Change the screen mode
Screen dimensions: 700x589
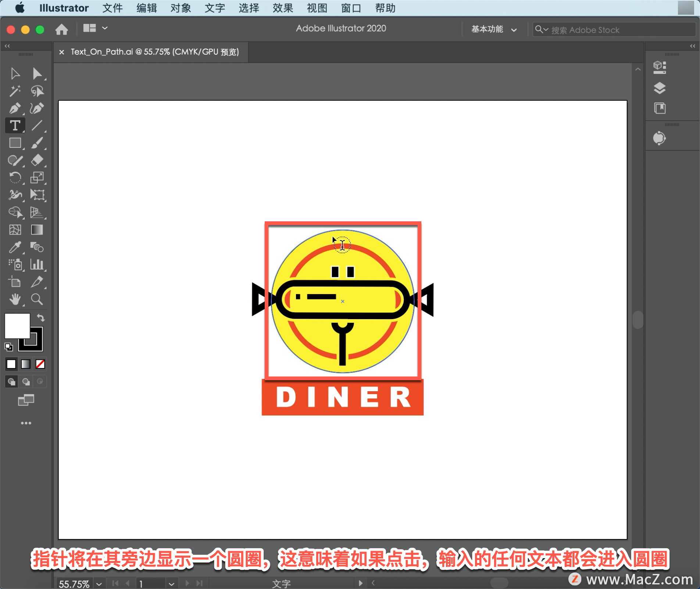(x=26, y=400)
